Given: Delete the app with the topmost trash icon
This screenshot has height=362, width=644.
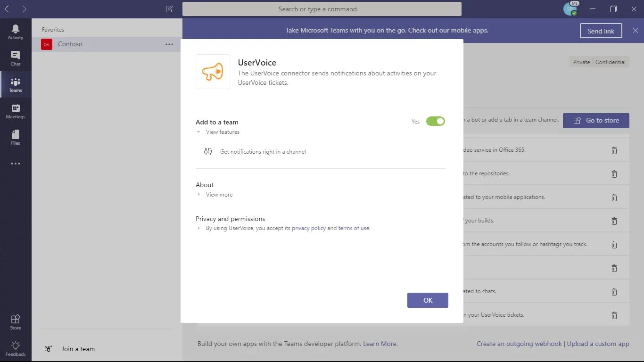Looking at the screenshot, I should (x=614, y=150).
